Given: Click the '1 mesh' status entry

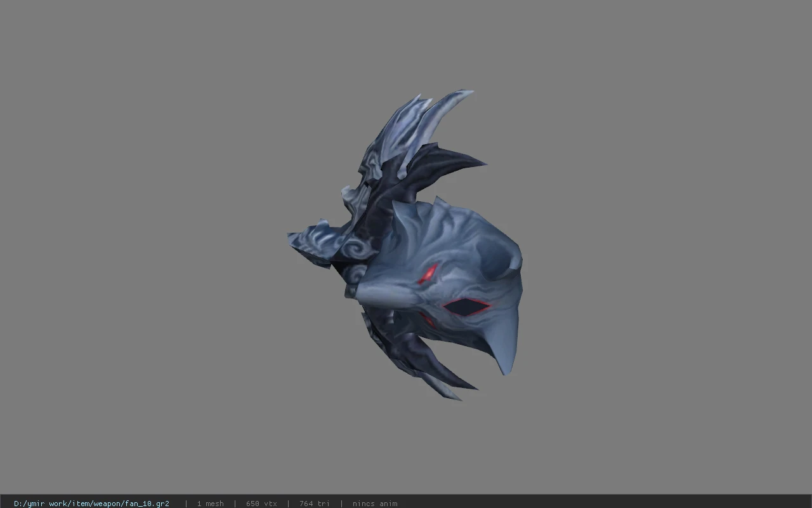Looking at the screenshot, I should click(x=210, y=504).
